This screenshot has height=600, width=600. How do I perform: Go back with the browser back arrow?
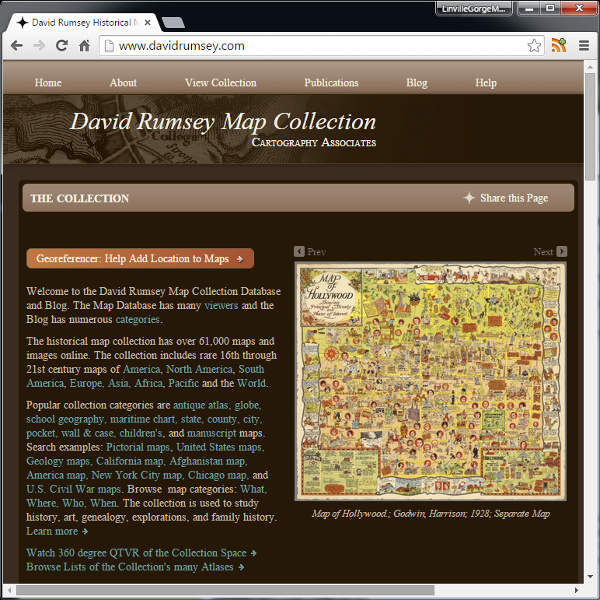click(16, 46)
